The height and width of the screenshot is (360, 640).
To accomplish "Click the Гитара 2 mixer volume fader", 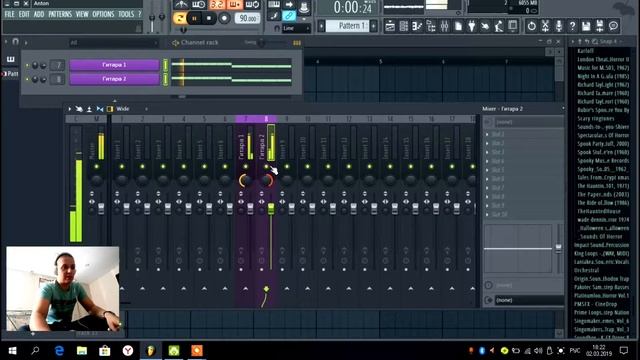I will click(x=271, y=209).
